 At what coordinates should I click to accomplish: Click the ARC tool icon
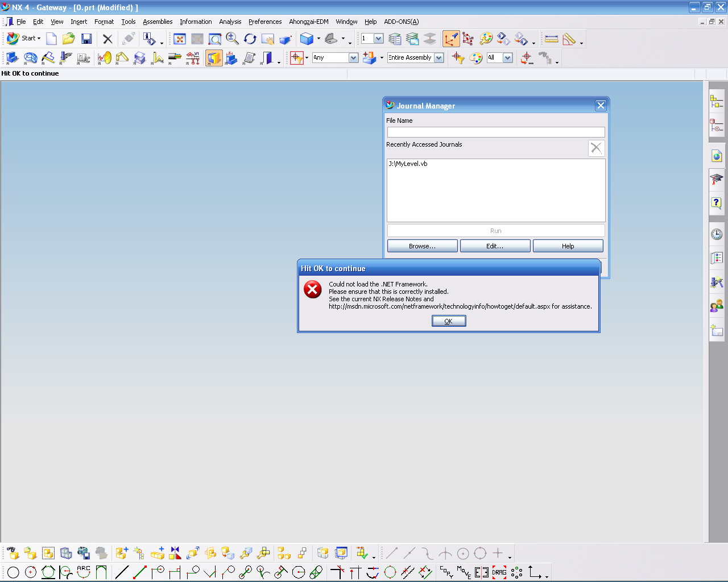click(x=84, y=572)
